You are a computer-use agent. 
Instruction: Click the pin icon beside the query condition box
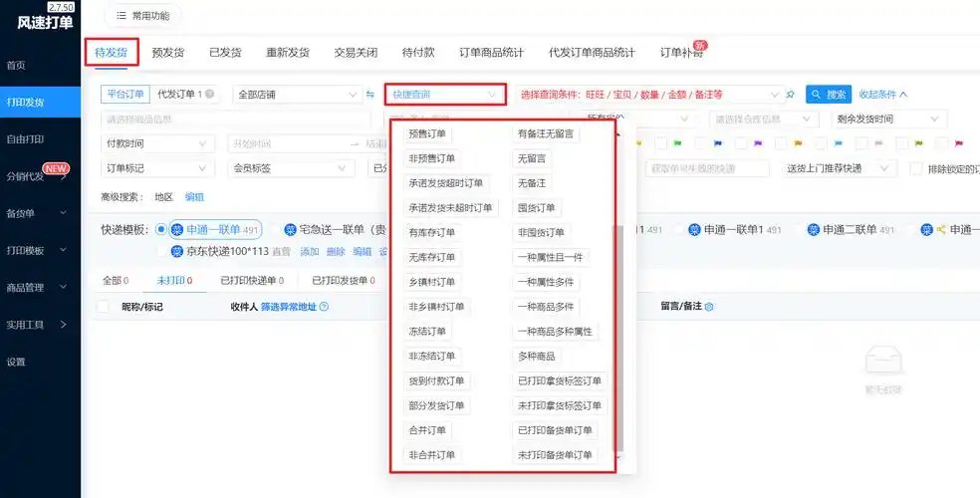(791, 95)
